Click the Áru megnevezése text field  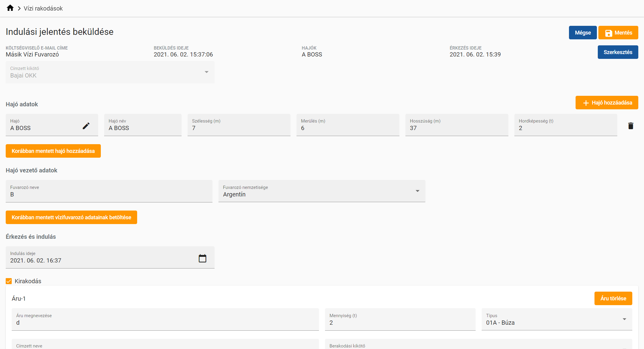coord(165,323)
